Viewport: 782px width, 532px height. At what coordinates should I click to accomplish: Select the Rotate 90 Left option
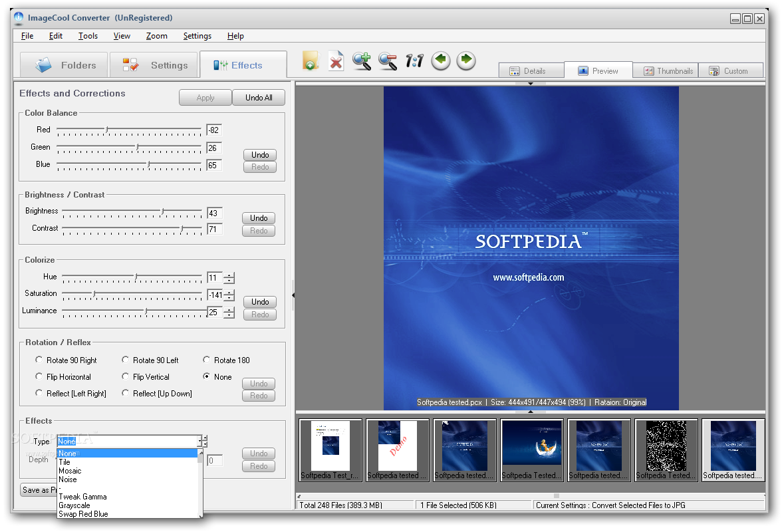point(150,360)
